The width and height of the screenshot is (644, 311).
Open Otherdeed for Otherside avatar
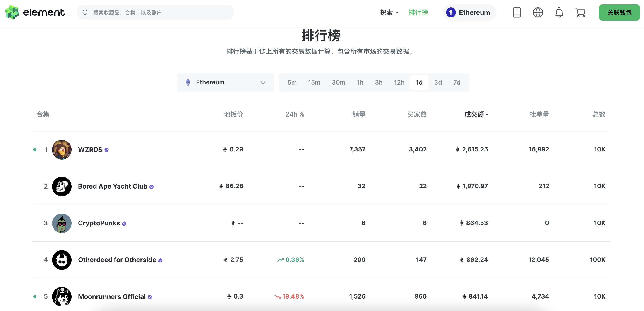pyautogui.click(x=62, y=260)
